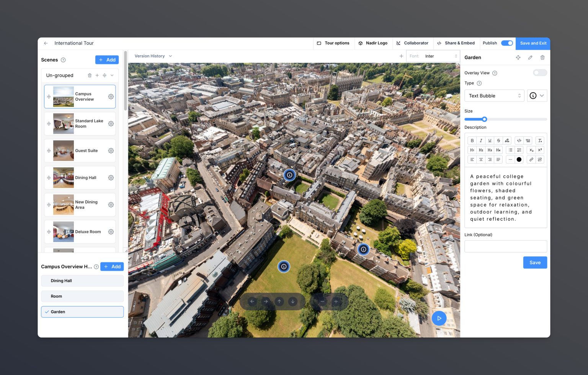This screenshot has height=375, width=588.
Task: Click the Save and Exit button
Action: coord(533,43)
